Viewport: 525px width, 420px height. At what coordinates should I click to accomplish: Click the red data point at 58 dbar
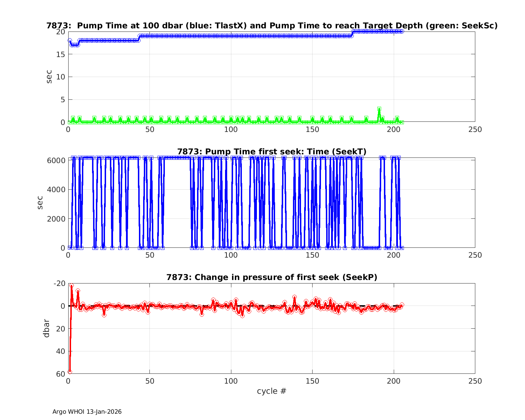[70, 372]
